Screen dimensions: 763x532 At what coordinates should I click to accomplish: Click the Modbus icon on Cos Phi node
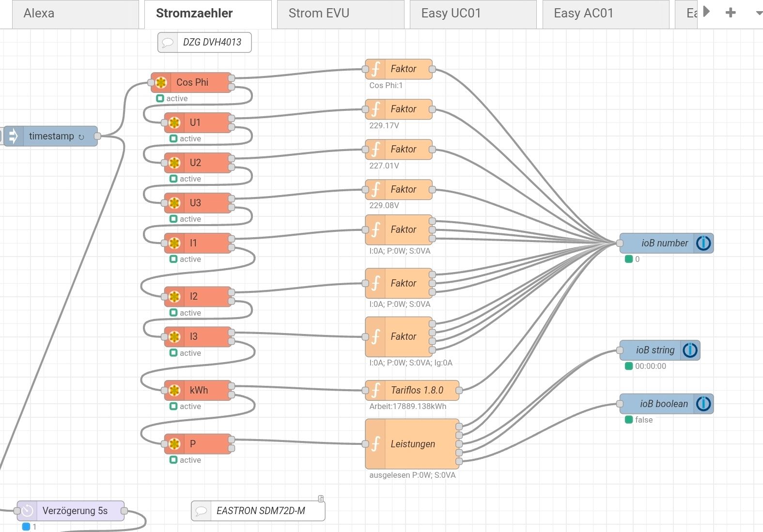(x=161, y=83)
